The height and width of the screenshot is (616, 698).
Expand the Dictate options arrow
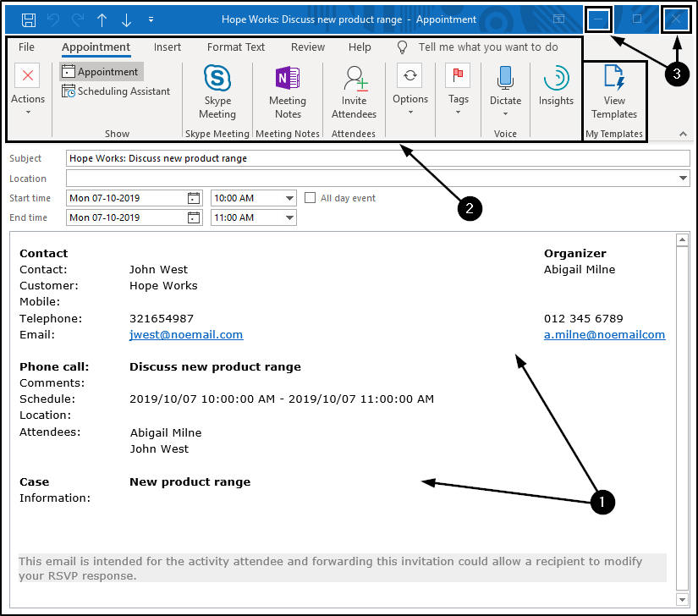pos(505,114)
